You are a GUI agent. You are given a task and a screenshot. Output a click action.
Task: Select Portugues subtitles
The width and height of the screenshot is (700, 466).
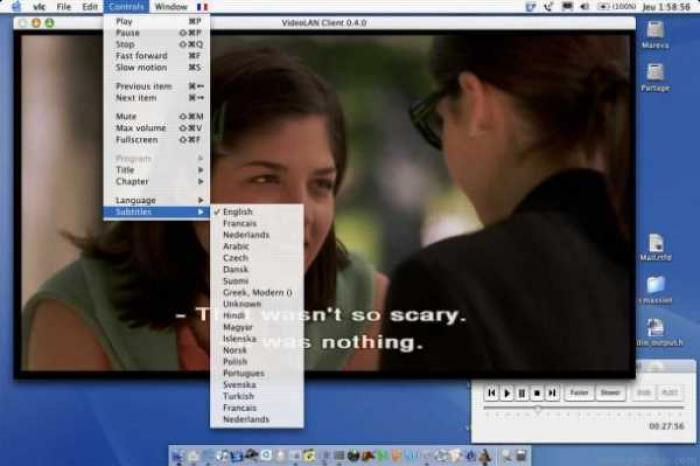point(257,373)
